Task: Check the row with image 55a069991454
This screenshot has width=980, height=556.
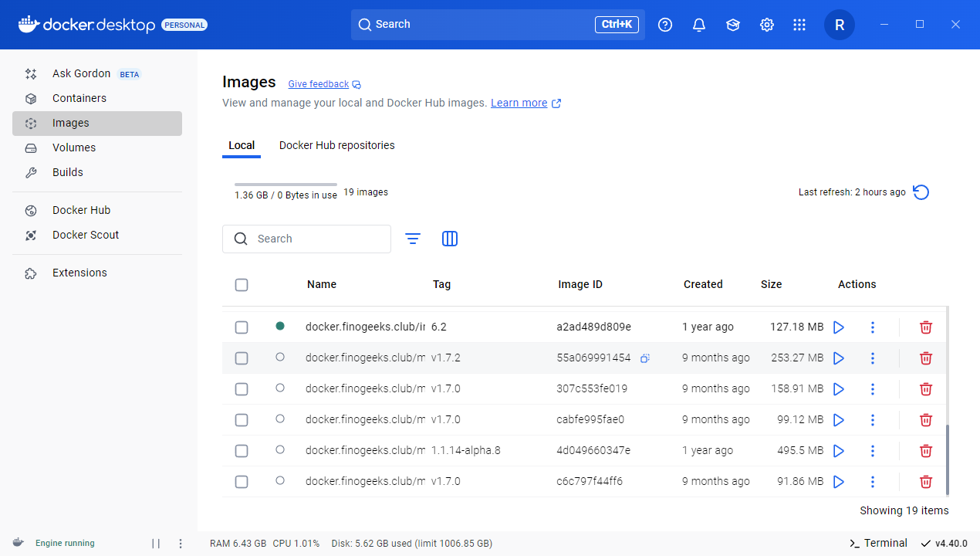Action: [x=242, y=358]
